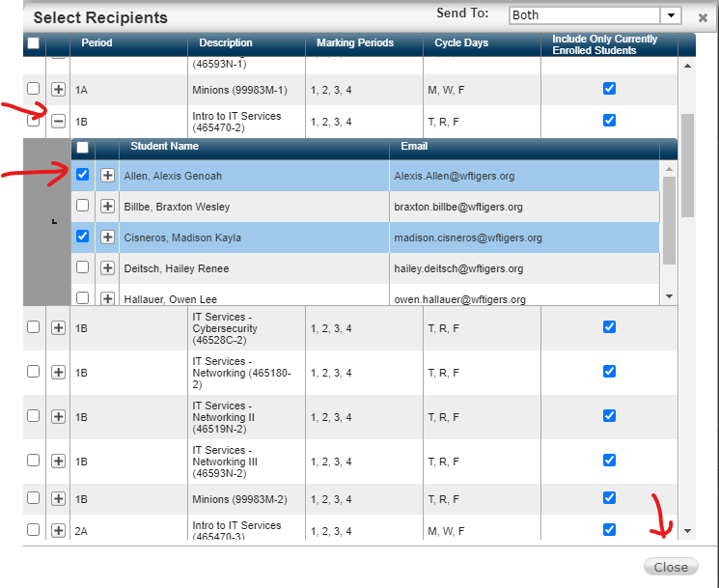Screen dimensions: 719x588
Task: Click the student list scroll-down arrow
Action: (x=669, y=296)
